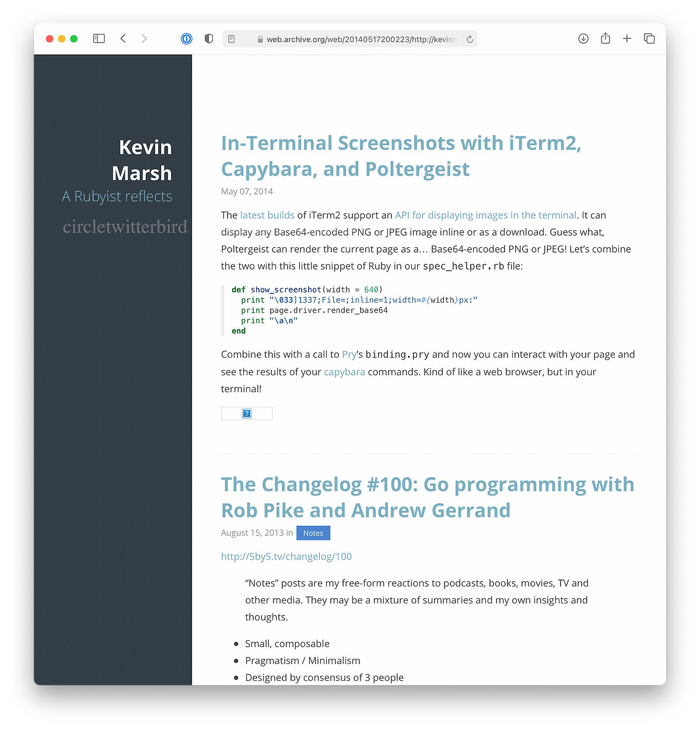This screenshot has width=700, height=730.
Task: Open the privacy report shield icon
Action: pos(209,39)
